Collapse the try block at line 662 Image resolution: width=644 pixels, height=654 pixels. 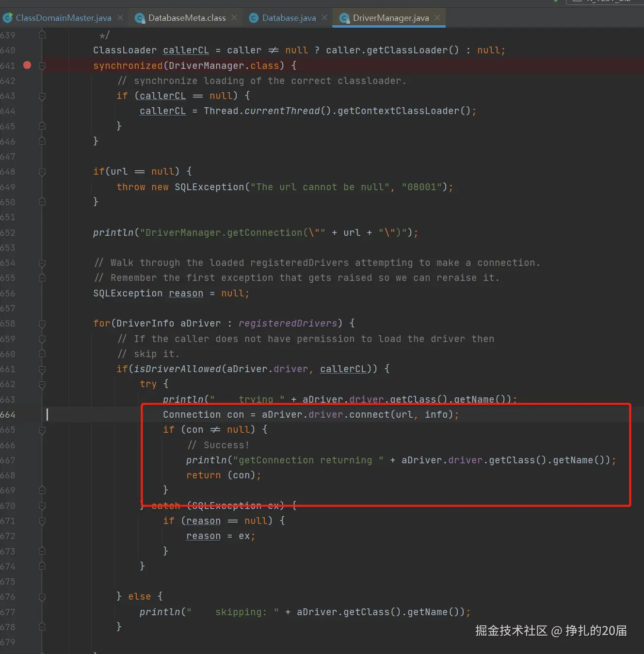pos(42,384)
